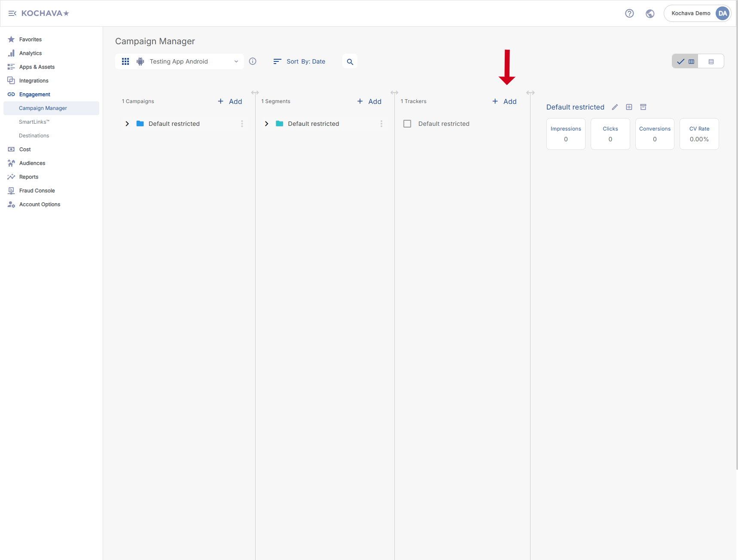
Task: Click Sort By: Date button
Action: (x=299, y=61)
